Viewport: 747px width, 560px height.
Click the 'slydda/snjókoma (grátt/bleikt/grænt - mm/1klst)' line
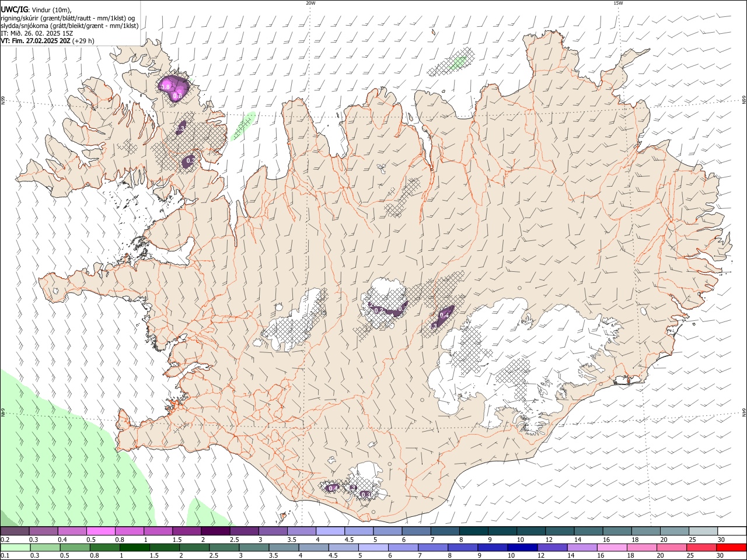(x=69, y=26)
